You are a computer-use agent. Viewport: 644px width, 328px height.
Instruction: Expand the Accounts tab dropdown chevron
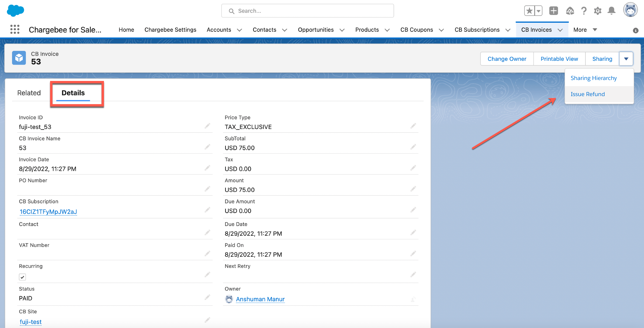point(239,30)
